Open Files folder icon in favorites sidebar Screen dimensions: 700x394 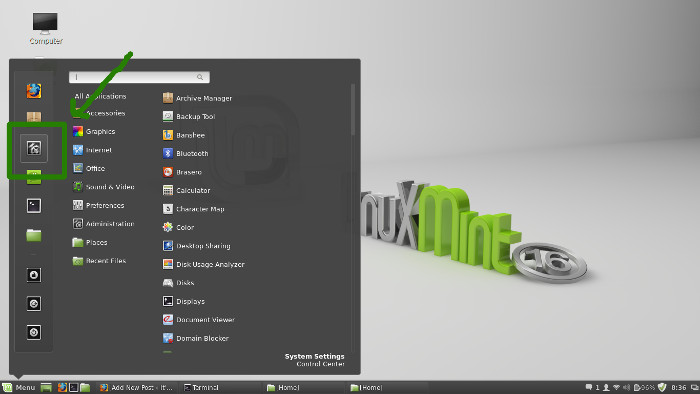pyautogui.click(x=34, y=235)
